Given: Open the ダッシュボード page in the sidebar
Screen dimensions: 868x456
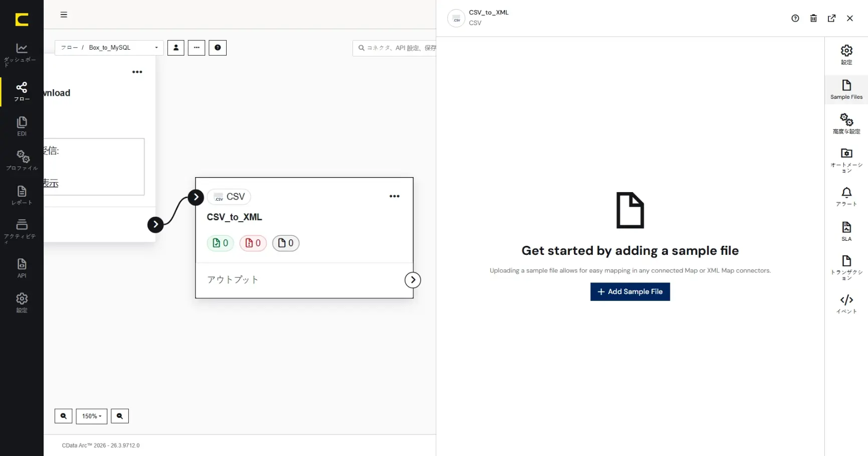Looking at the screenshot, I should [22, 55].
